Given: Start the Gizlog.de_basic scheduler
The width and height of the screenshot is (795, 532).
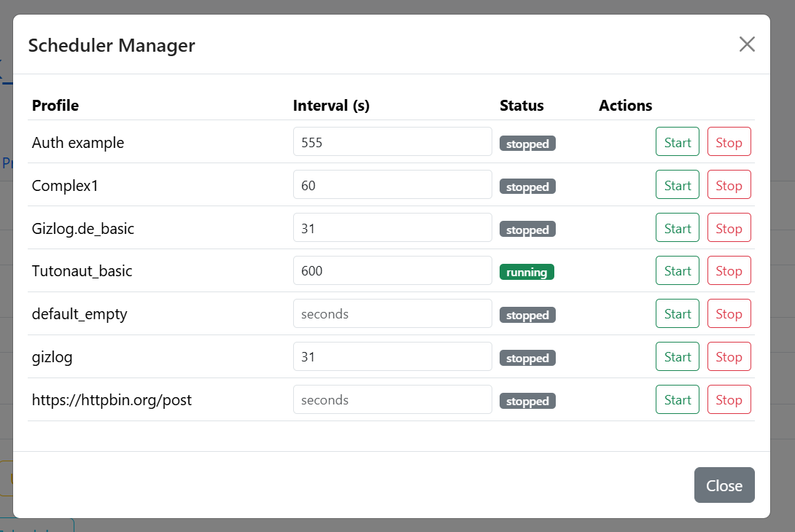Looking at the screenshot, I should (677, 228).
